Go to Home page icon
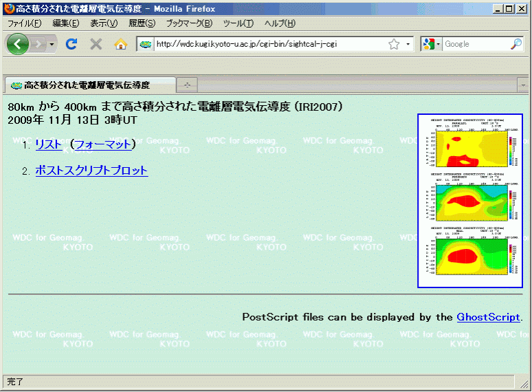The image size is (532, 392). [x=121, y=44]
